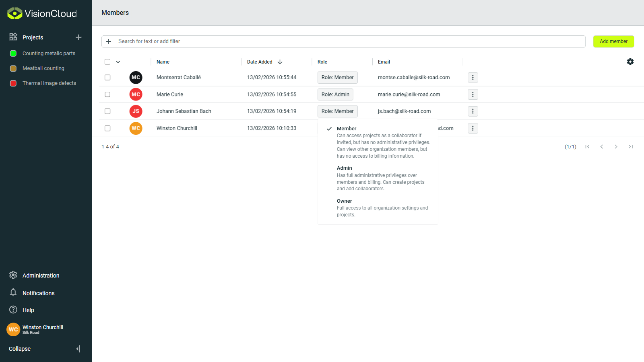Open the Thermal image defects project

coord(49,83)
